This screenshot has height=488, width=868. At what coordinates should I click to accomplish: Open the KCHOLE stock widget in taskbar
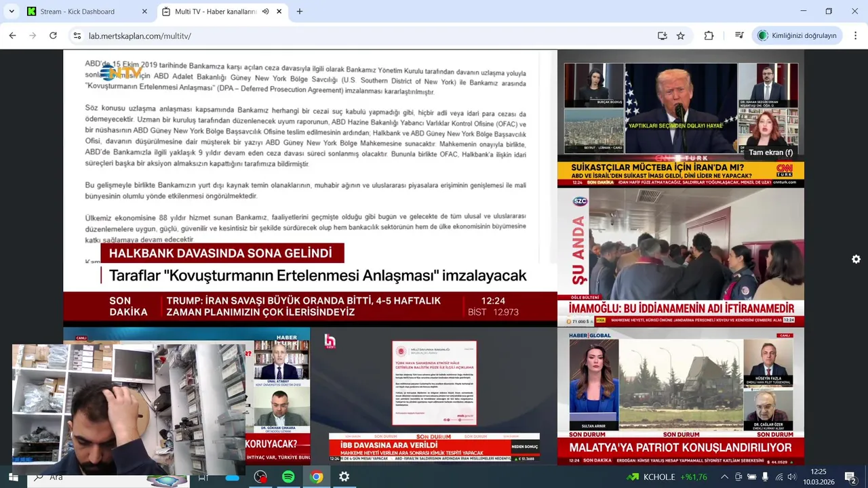(667, 477)
